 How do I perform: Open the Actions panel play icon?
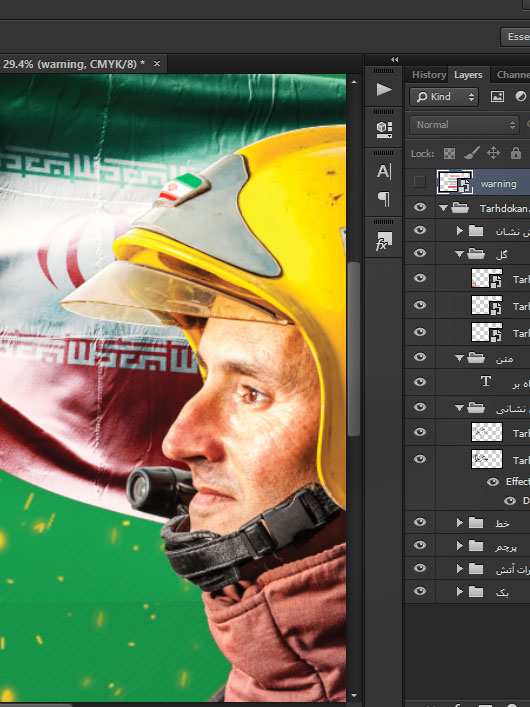[384, 89]
